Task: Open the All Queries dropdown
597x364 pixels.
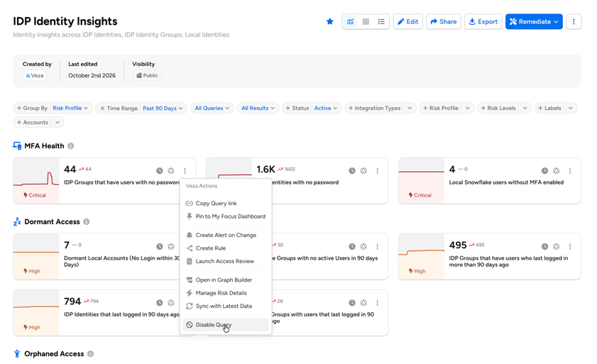Action: tap(212, 108)
